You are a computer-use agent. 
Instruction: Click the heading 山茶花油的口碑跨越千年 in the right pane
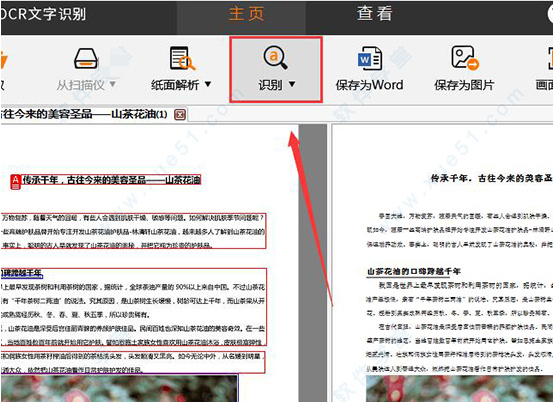[414, 272]
